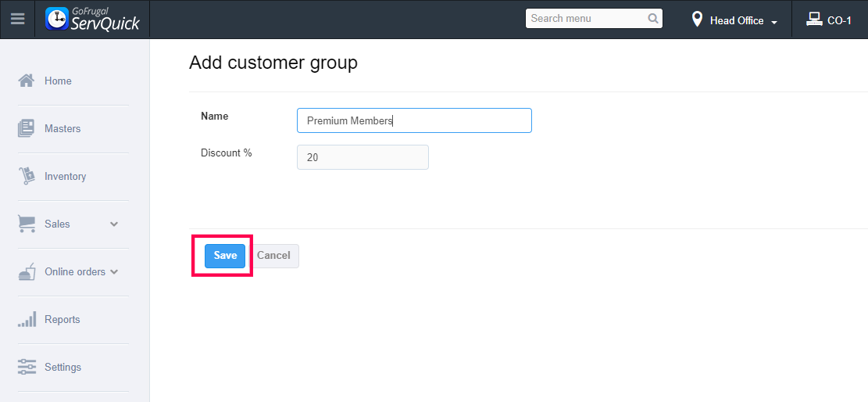
Task: Go to the Settings menu item
Action: [x=63, y=367]
